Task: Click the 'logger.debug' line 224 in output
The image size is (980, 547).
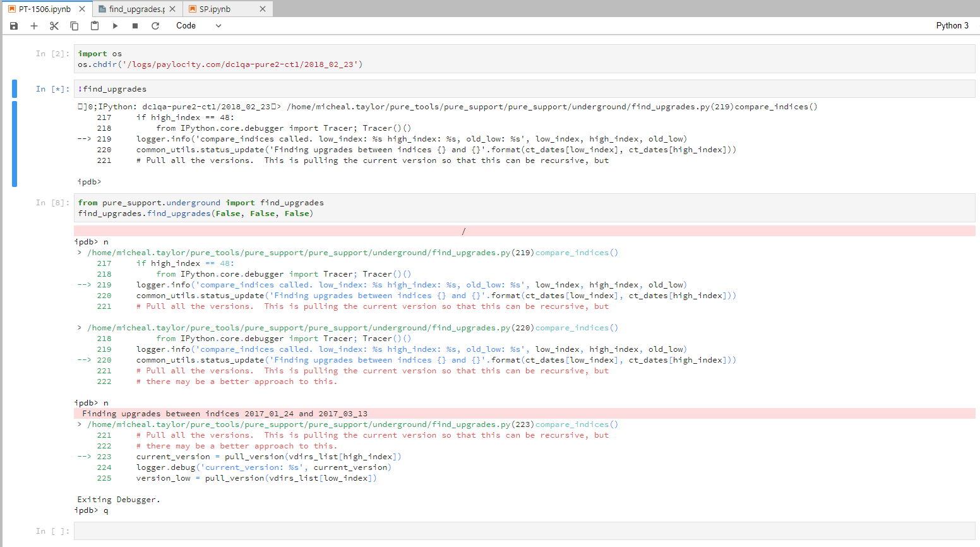Action: coord(263,467)
